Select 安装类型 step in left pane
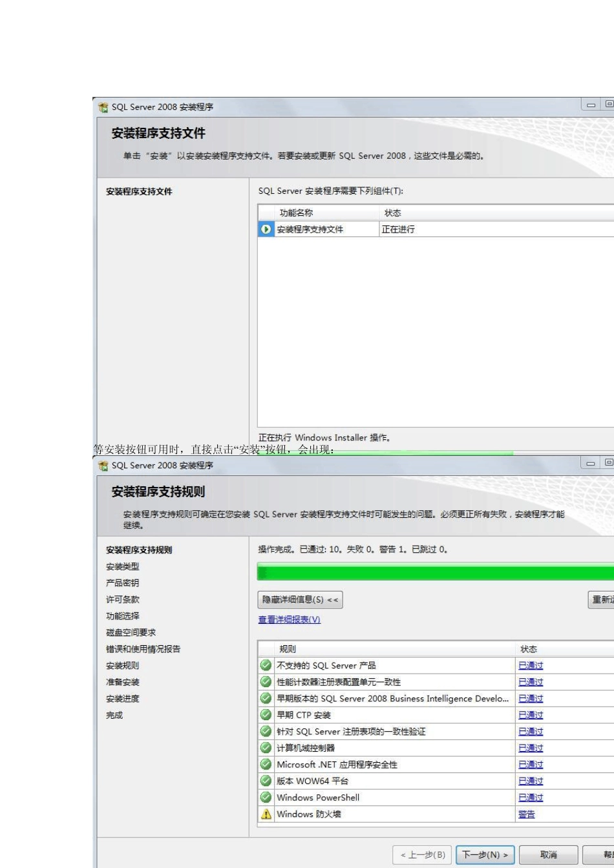The width and height of the screenshot is (614, 868). [x=123, y=566]
